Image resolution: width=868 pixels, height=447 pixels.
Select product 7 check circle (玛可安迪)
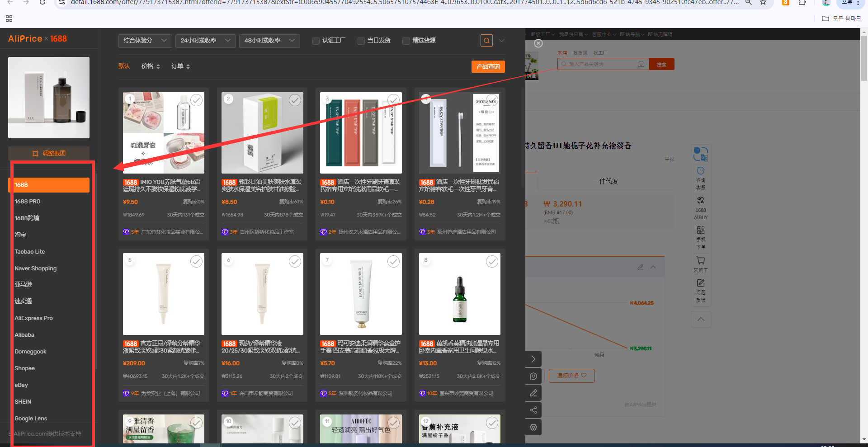393,261
